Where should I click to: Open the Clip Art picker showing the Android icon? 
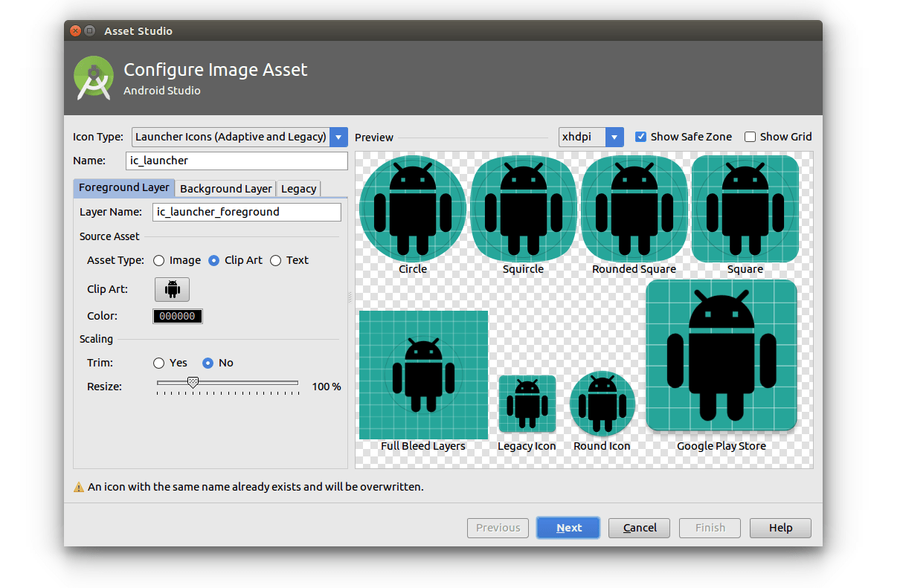tap(172, 289)
